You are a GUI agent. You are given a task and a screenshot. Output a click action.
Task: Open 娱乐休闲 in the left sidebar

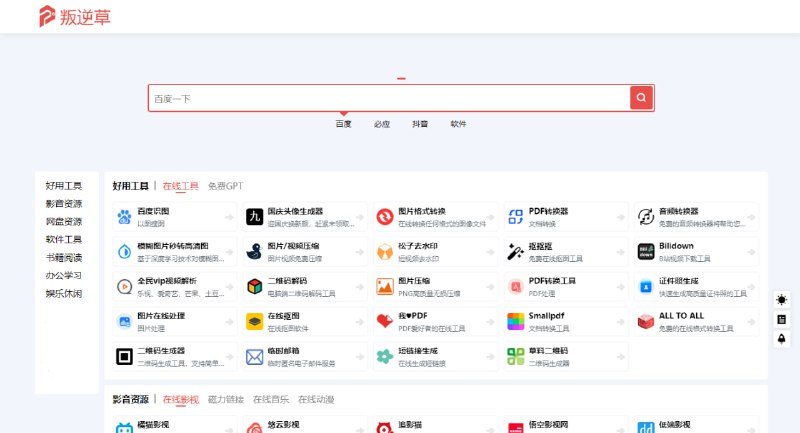[64, 293]
